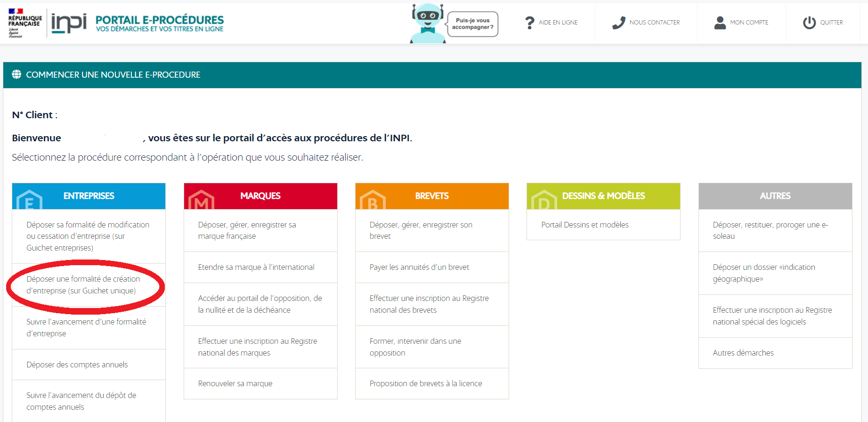Click the phone contact icon
The width and height of the screenshot is (868, 422).
[618, 23]
